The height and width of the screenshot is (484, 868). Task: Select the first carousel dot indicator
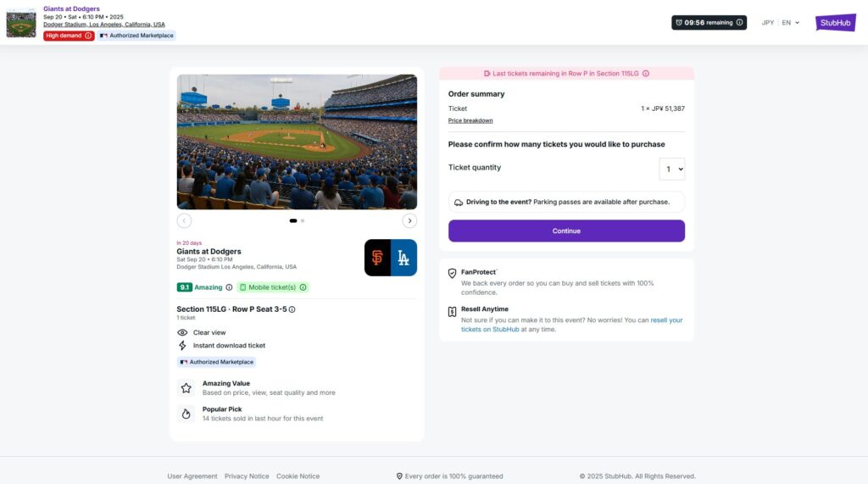pyautogui.click(x=292, y=221)
